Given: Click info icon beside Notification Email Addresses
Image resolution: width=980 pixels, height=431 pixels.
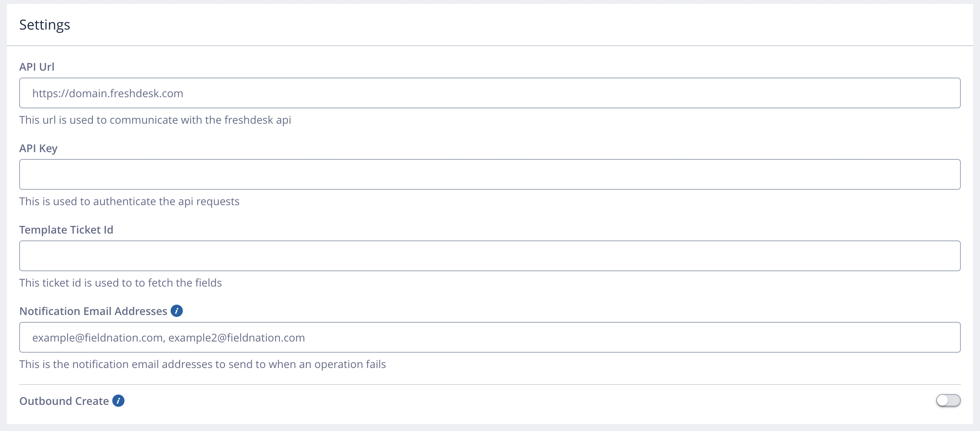Looking at the screenshot, I should (x=177, y=311).
